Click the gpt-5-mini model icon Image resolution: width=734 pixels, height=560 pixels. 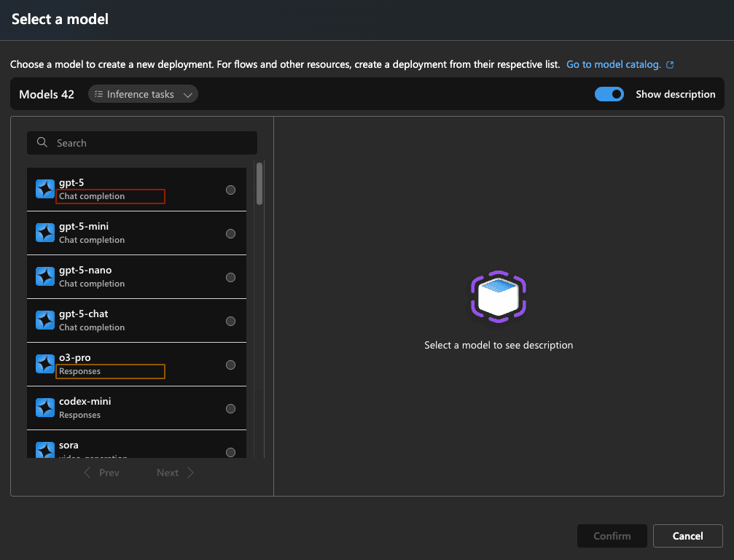pyautogui.click(x=45, y=233)
